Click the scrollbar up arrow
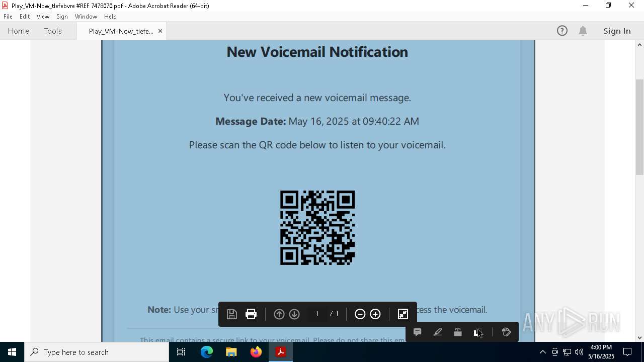 pos(639,45)
